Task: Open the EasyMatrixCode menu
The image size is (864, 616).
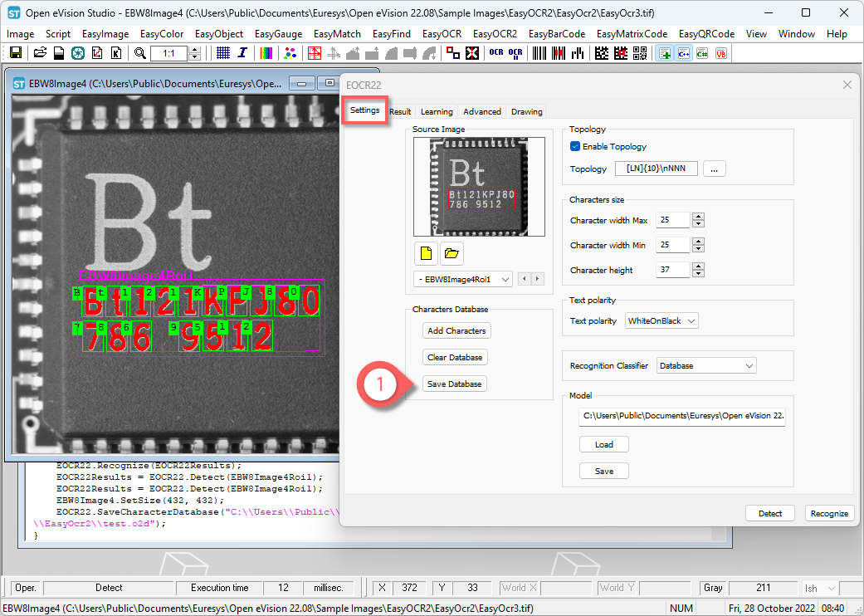Action: point(632,33)
